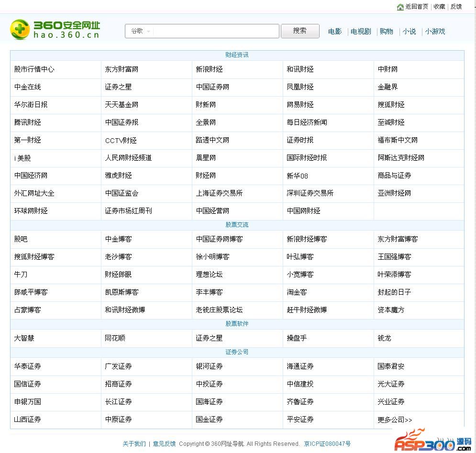
Task: Open 中财网 link
Action: click(x=387, y=69)
